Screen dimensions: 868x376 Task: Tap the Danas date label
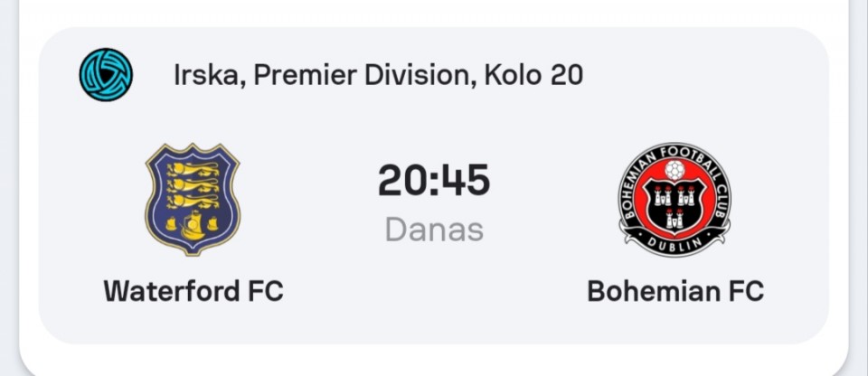pos(434,230)
